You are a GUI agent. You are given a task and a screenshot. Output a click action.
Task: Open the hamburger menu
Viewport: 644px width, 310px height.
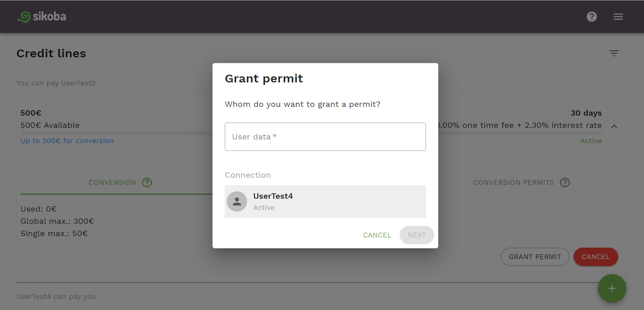(x=618, y=17)
